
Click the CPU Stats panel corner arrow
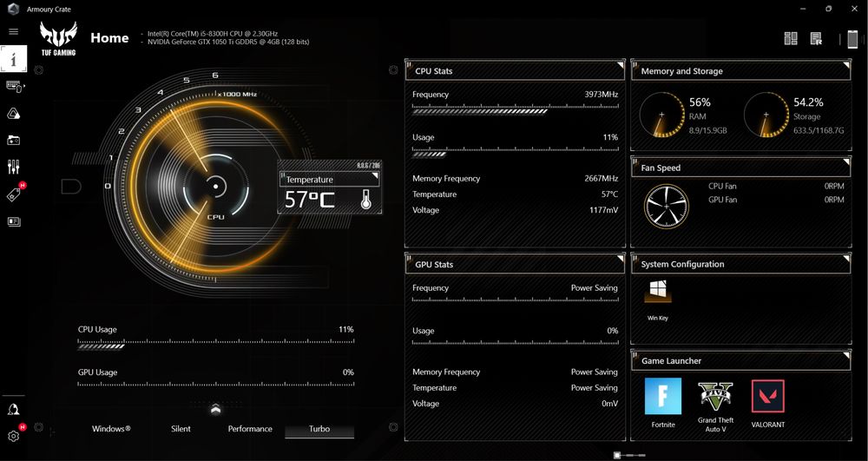point(621,65)
